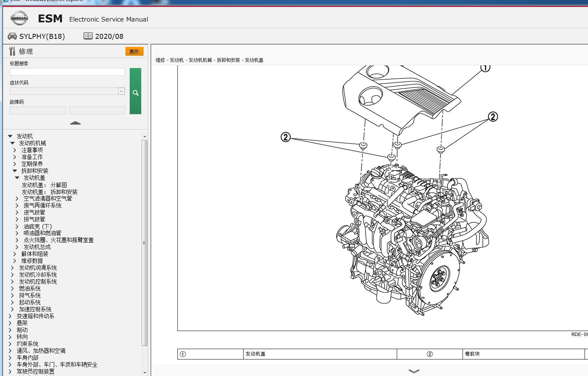Collapse the search panel with the up arrow
This screenshot has width=588, height=376.
click(75, 123)
